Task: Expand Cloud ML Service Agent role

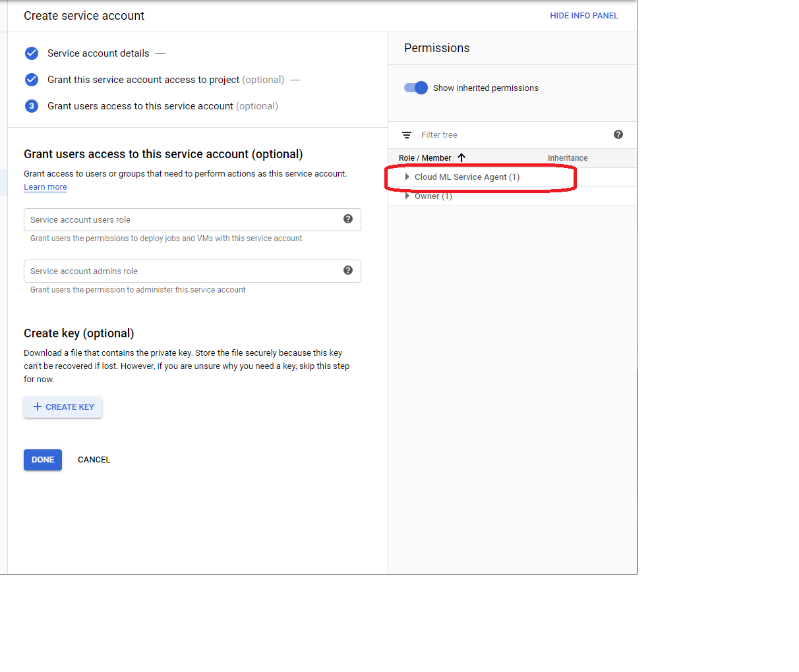Action: click(407, 177)
